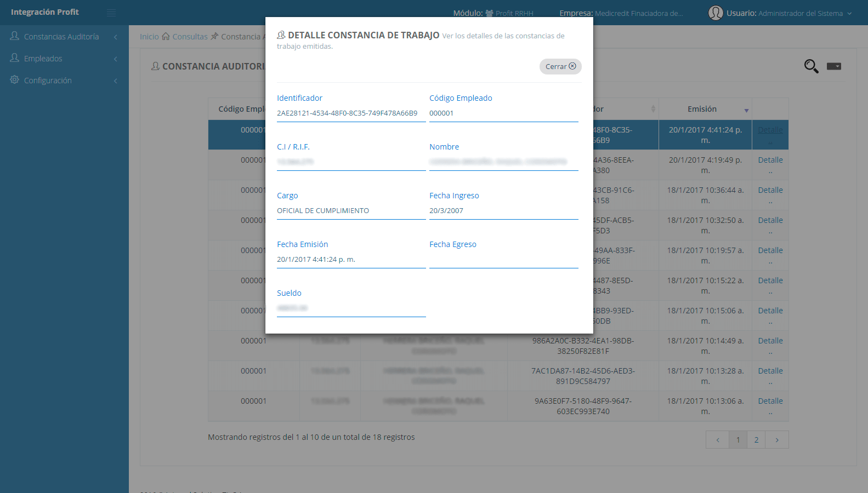Viewport: 868px width, 493px height.
Task: Sort by the Emisión column header
Action: coord(705,109)
